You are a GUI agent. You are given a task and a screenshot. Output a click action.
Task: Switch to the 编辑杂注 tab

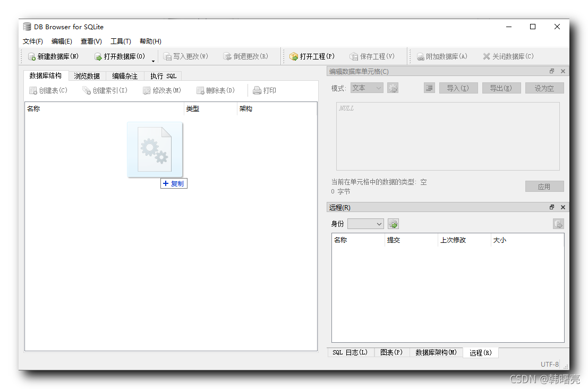(x=125, y=76)
